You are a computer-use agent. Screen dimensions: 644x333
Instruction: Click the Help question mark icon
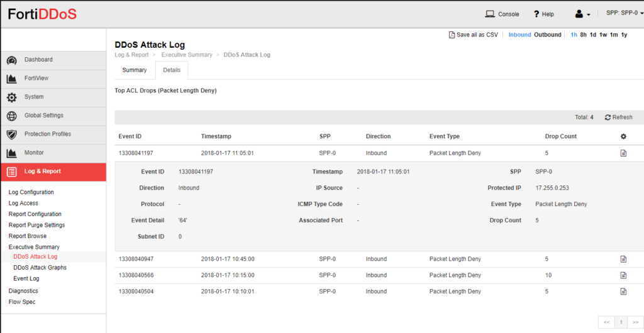tap(536, 14)
